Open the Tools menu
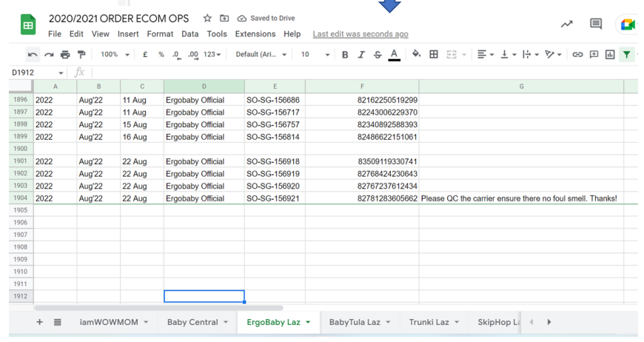Image resolution: width=644 pixels, height=342 pixels. 217,34
